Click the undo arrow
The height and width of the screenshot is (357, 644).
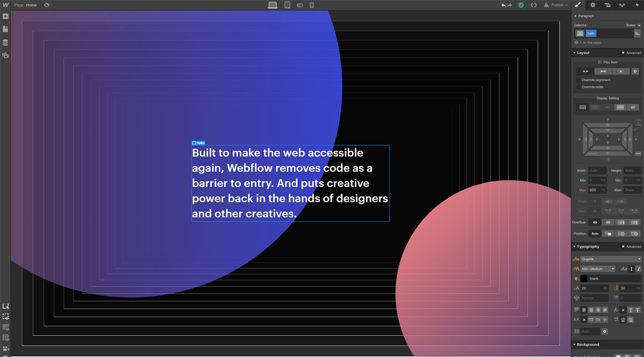click(x=504, y=5)
